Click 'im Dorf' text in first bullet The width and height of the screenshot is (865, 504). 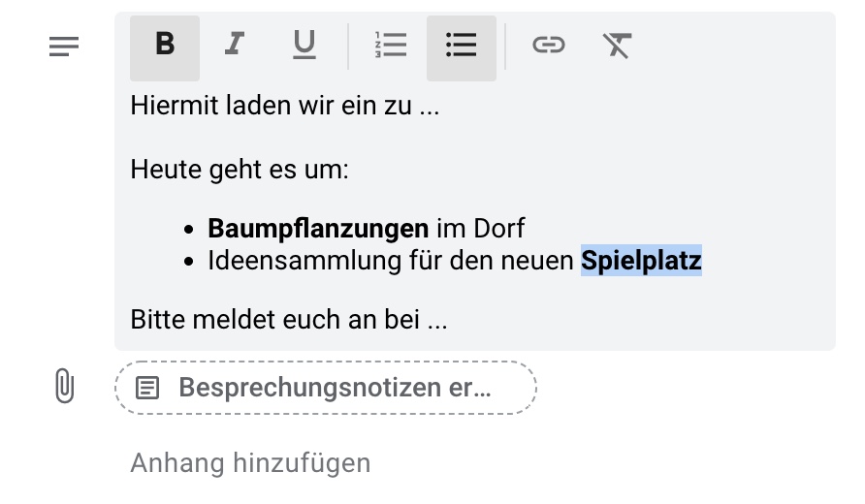(480, 229)
